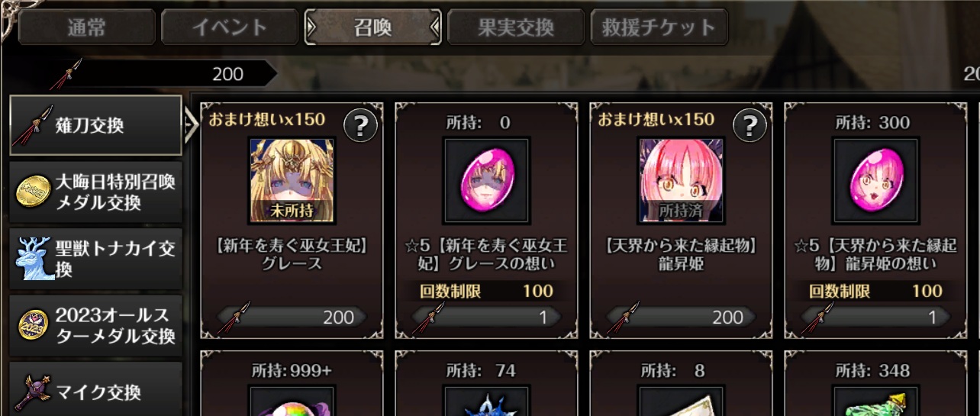This screenshot has height=416, width=980.
Task: Open help for the グレース bonus item
Action: pyautogui.click(x=360, y=126)
